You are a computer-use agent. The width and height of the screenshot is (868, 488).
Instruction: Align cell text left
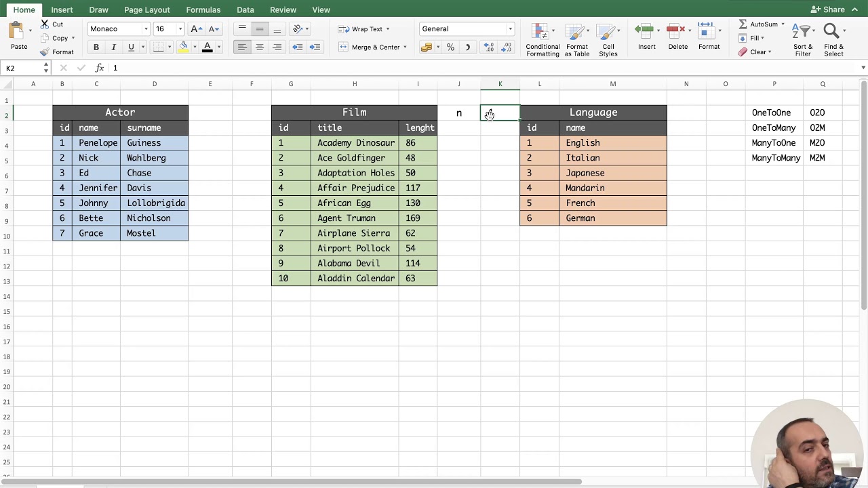click(x=242, y=47)
